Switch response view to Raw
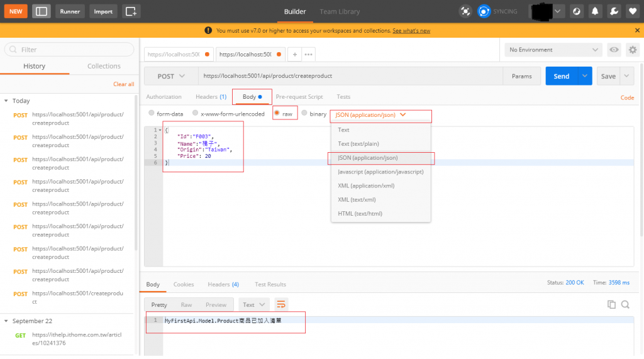 tap(186, 305)
